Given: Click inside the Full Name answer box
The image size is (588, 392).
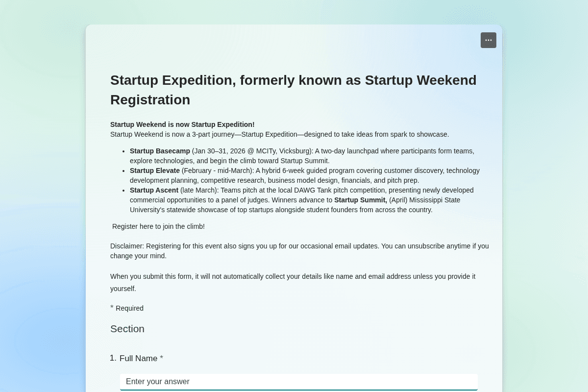Looking at the screenshot, I should pyautogui.click(x=298, y=382).
